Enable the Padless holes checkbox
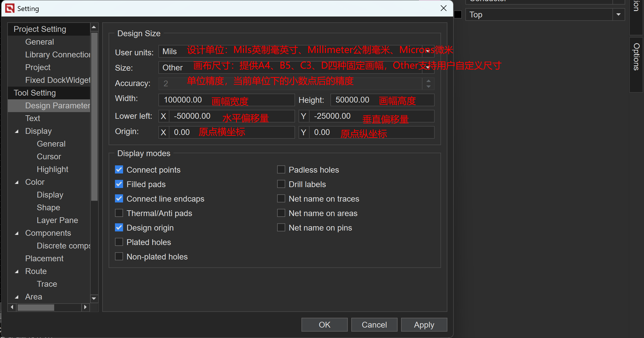The image size is (644, 338). [x=281, y=170]
